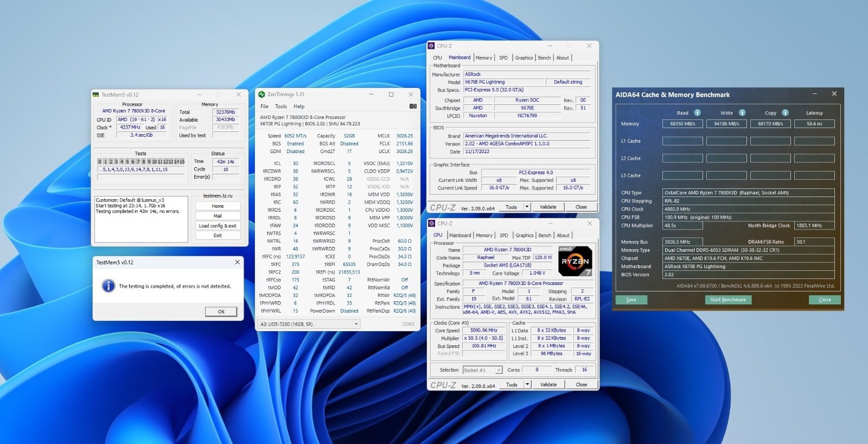868x444 pixels.
Task: Open Tools dropdown arrow in lower CPU-Z
Action: point(527,384)
